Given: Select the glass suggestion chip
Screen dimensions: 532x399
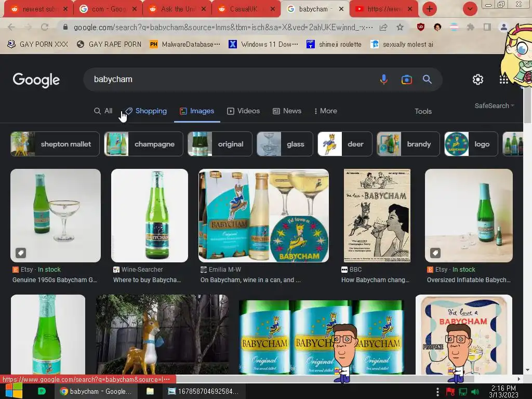Looking at the screenshot, I should pos(285,144).
